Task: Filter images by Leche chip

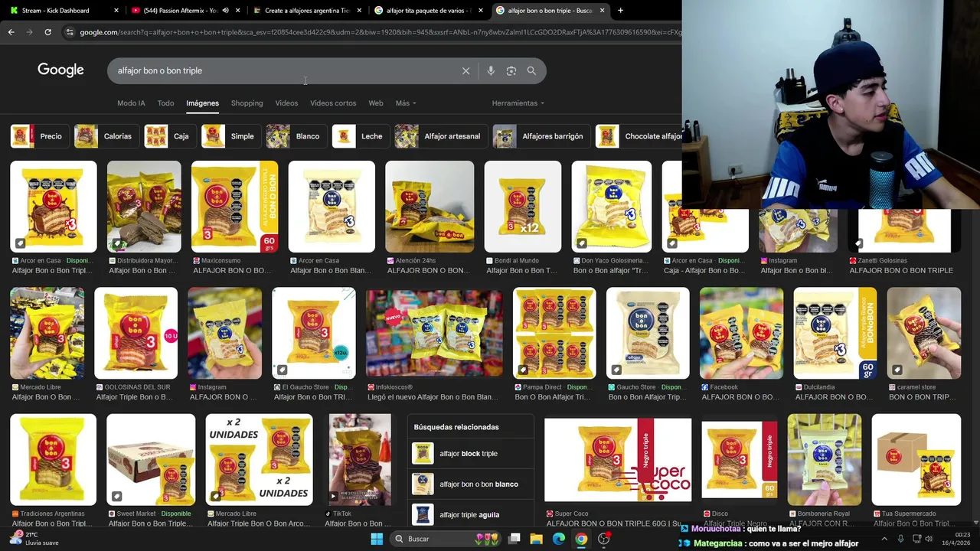Action: (x=359, y=136)
